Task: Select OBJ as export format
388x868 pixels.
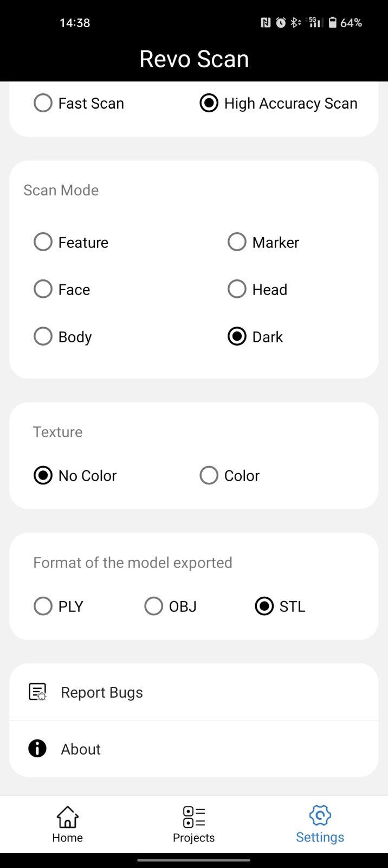Action: (154, 606)
